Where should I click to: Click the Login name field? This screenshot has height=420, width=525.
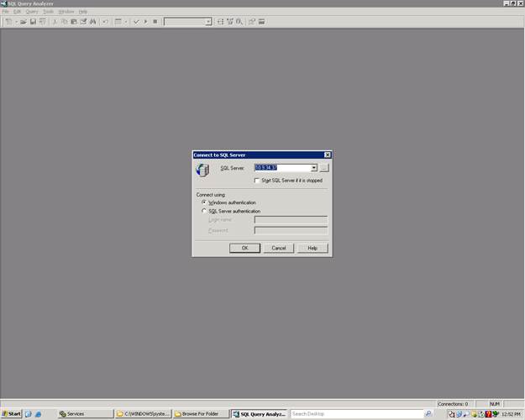[291, 220]
